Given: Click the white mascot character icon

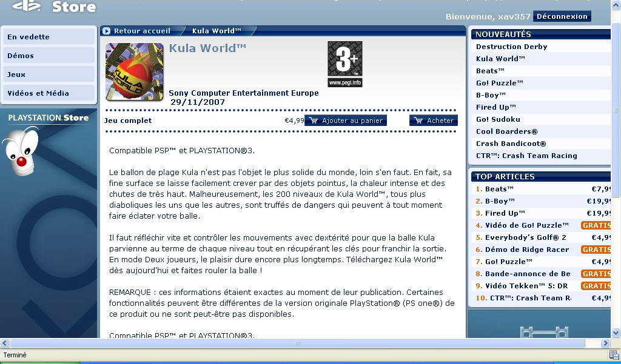Looking at the screenshot, I should tap(21, 151).
